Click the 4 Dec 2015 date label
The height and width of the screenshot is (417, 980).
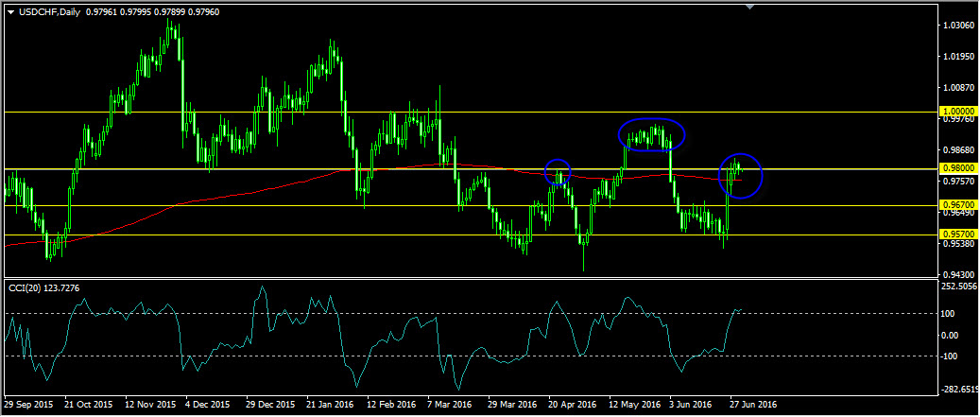208,405
